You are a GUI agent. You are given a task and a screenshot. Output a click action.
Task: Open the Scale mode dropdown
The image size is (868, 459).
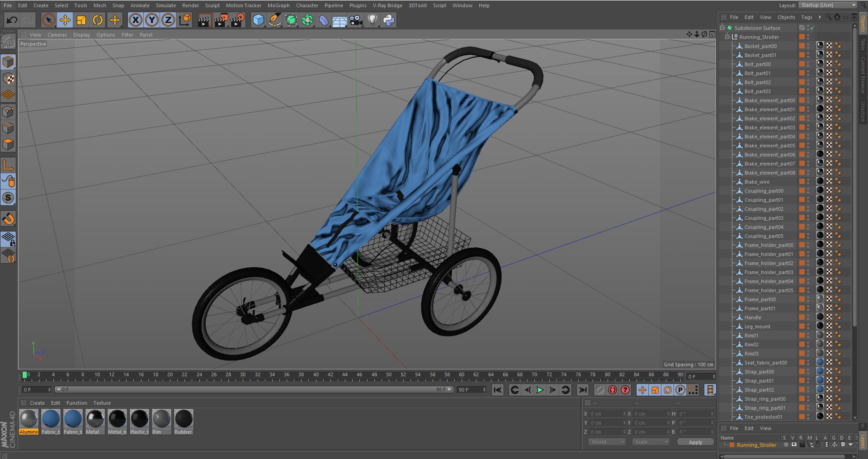pyautogui.click(x=651, y=442)
